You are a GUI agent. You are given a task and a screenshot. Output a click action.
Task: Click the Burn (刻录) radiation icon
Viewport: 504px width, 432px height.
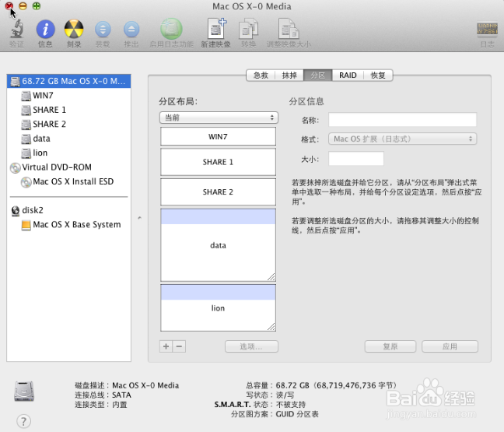[x=74, y=29]
